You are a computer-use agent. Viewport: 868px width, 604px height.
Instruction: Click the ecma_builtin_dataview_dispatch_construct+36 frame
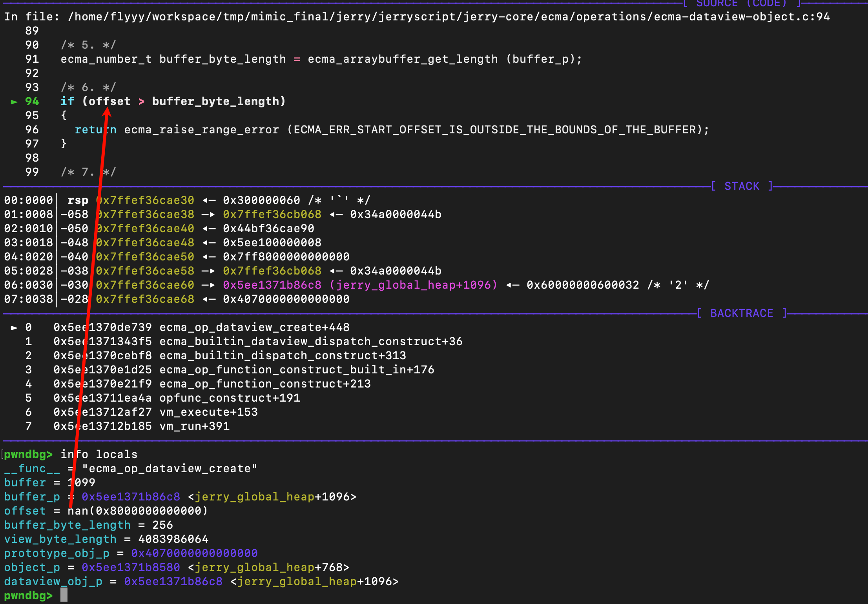coord(311,341)
